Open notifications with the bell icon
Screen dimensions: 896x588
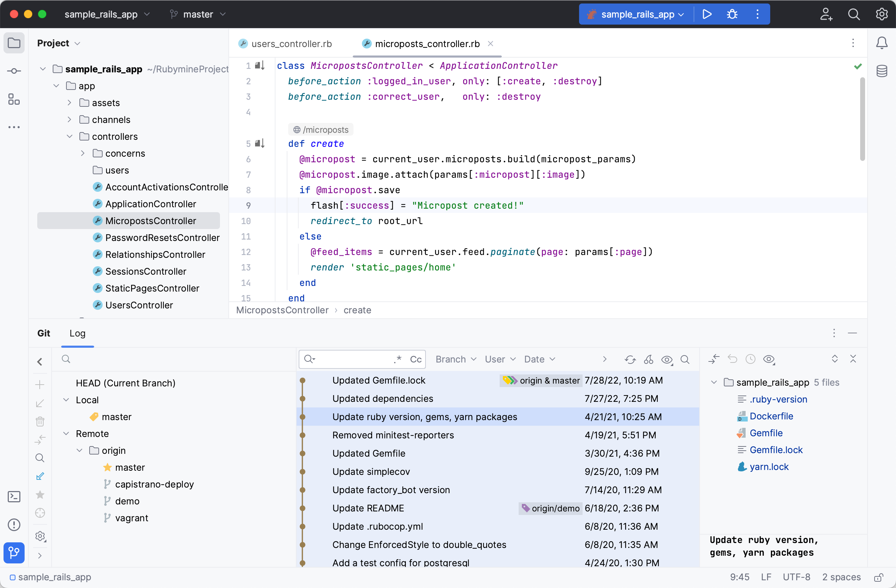click(x=882, y=43)
